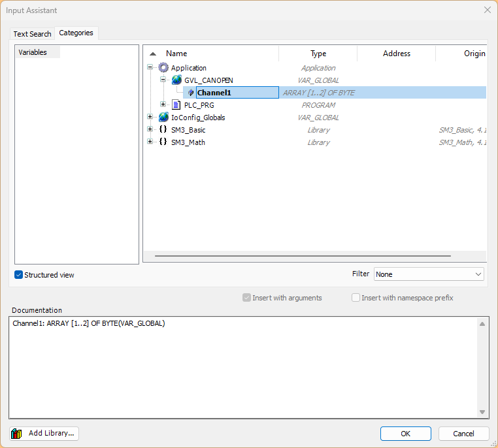The image size is (498, 448).
Task: Sort by the Name column header
Action: [176, 54]
